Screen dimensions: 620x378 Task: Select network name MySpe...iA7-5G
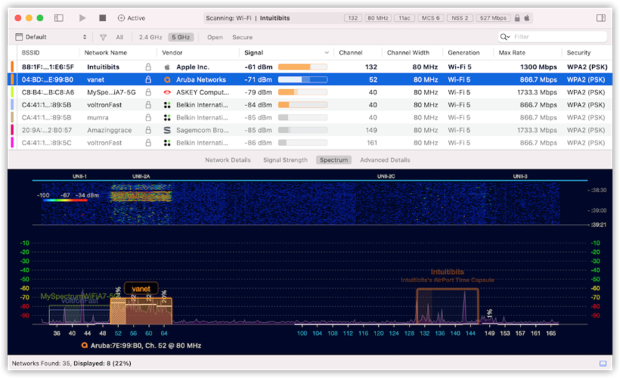111,92
